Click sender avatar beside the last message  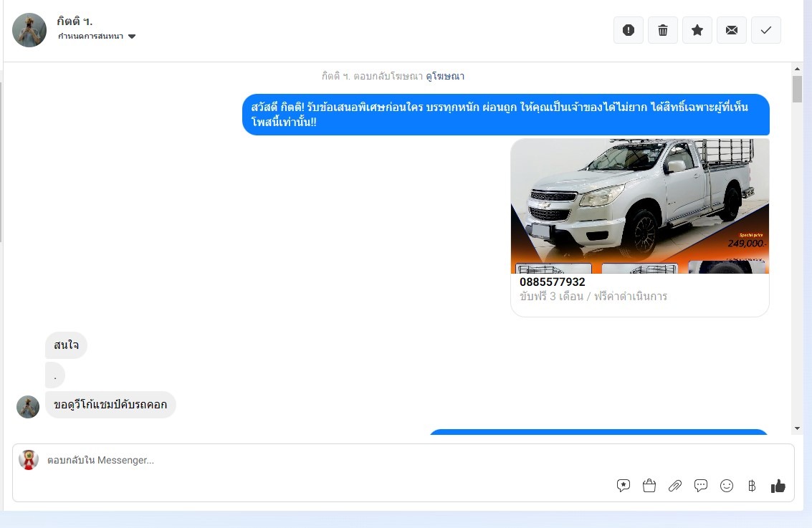tap(28, 407)
